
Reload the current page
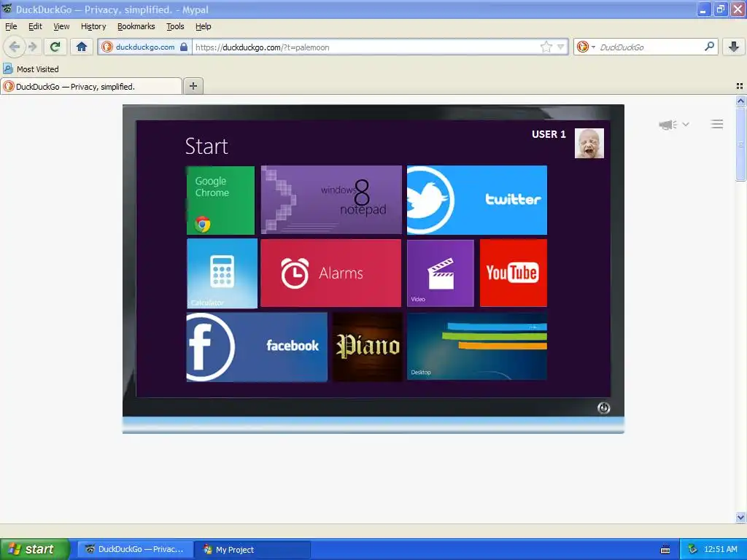(55, 47)
